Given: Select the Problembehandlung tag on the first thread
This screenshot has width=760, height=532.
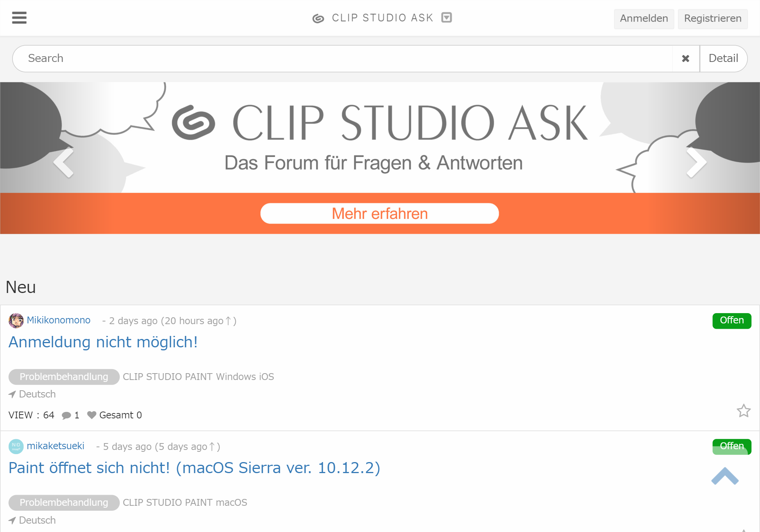Looking at the screenshot, I should pos(63,377).
